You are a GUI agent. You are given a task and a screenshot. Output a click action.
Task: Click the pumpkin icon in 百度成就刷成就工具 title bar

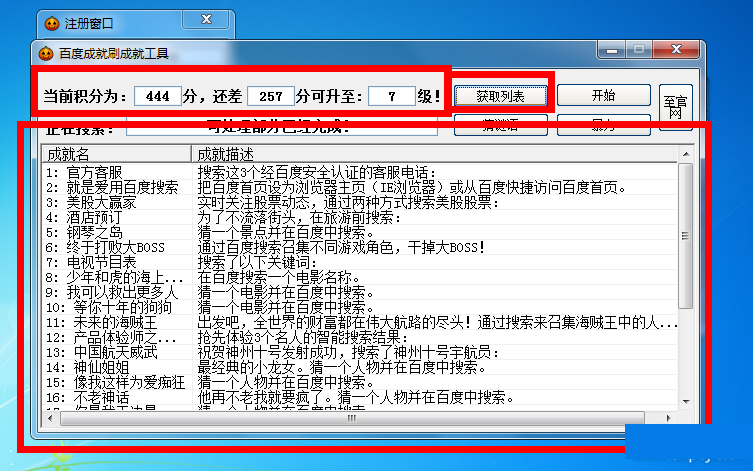(46, 53)
